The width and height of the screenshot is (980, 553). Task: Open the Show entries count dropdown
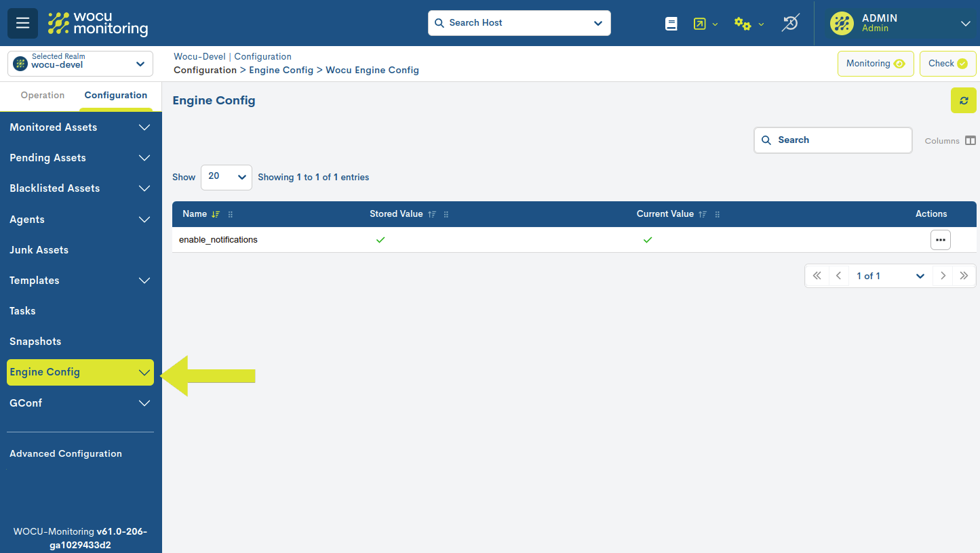pyautogui.click(x=227, y=177)
